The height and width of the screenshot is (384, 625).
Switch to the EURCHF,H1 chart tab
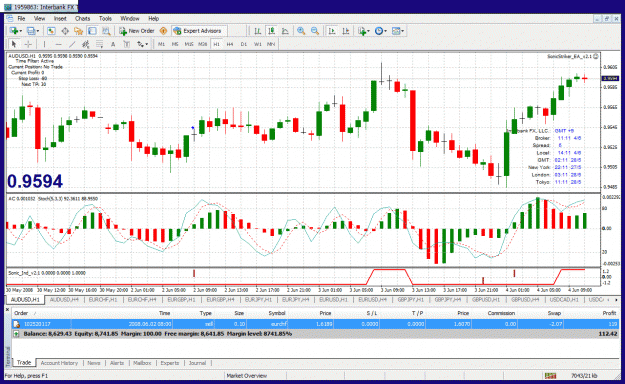(x=103, y=299)
